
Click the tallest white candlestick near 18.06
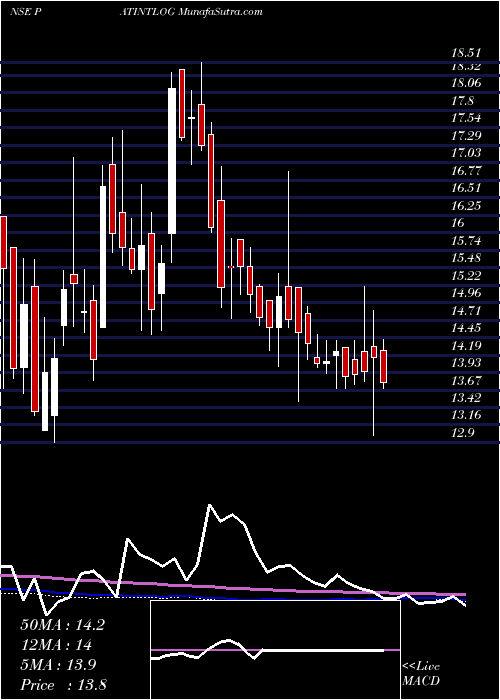point(172,161)
